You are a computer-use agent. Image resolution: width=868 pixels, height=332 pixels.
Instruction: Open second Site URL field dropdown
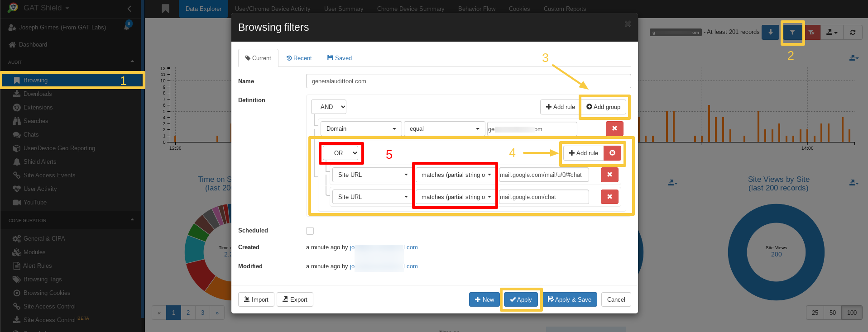(373, 197)
